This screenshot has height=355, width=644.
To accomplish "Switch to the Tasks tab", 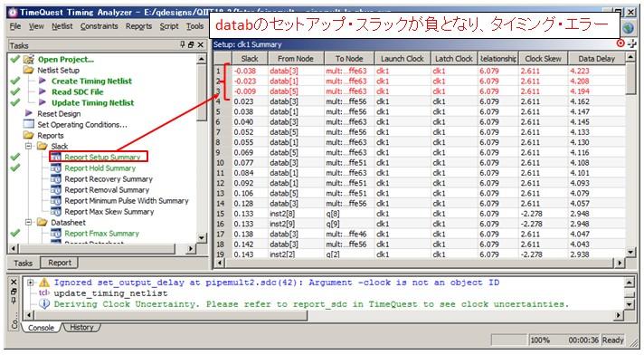I will tap(23, 263).
